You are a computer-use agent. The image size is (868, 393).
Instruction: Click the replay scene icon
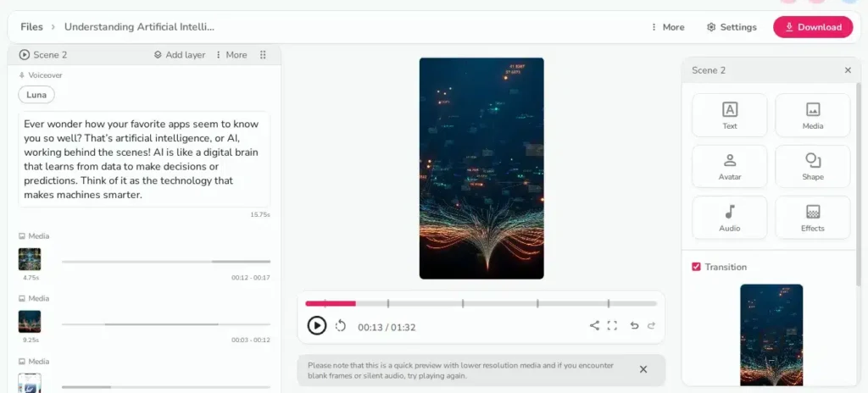click(x=341, y=326)
